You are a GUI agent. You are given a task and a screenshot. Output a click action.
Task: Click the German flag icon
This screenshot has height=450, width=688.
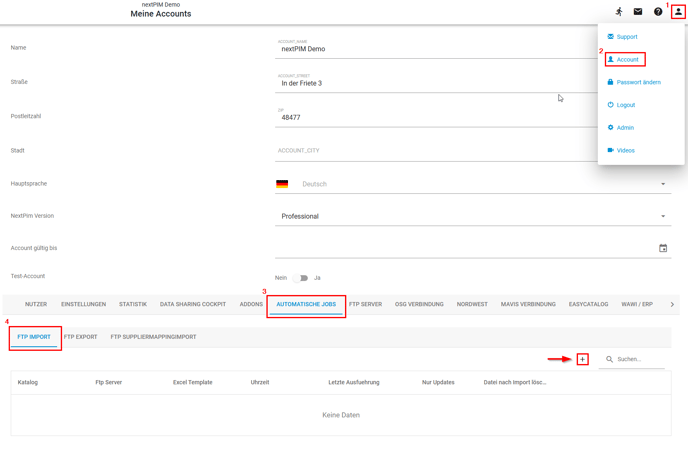pos(282,184)
